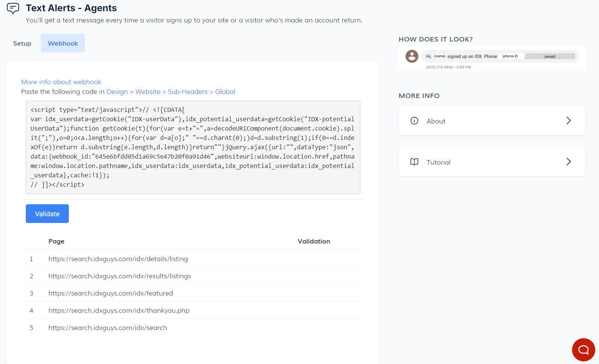Open the red live chat widget
This screenshot has width=599, height=364.
583,350
